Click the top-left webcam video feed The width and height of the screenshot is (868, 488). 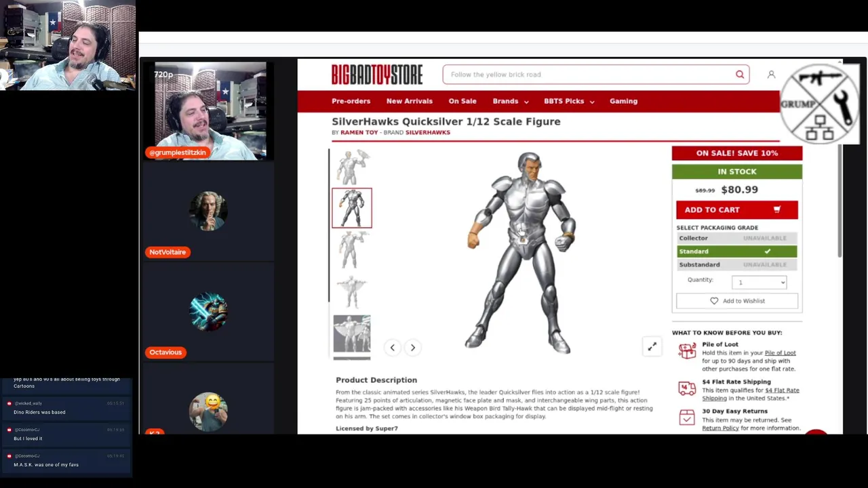point(68,45)
